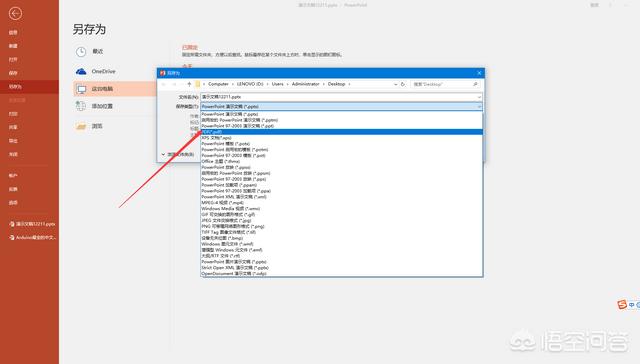Click the file name input field
Viewport: 640px width, 364px height.
[x=341, y=97]
